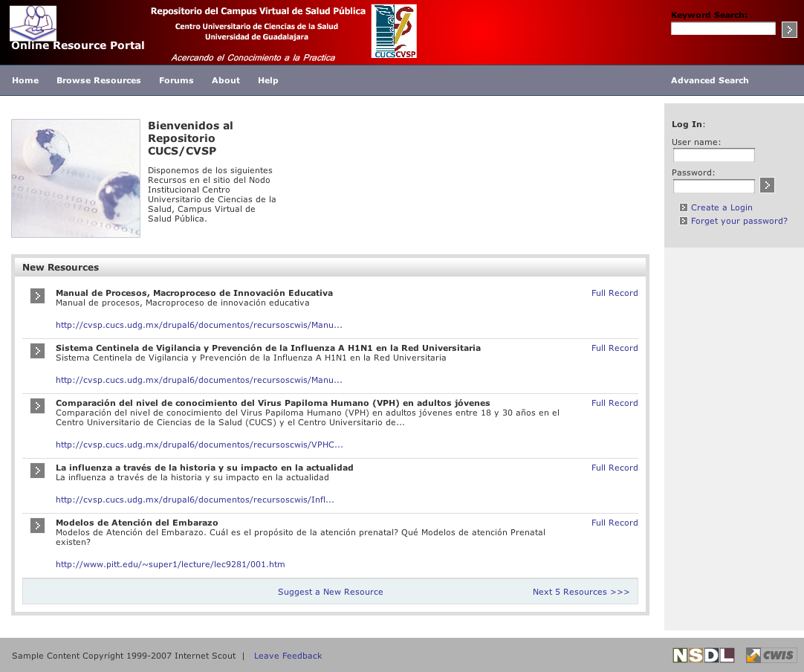
Task: Click the NSDL logo in footer
Action: click(703, 655)
